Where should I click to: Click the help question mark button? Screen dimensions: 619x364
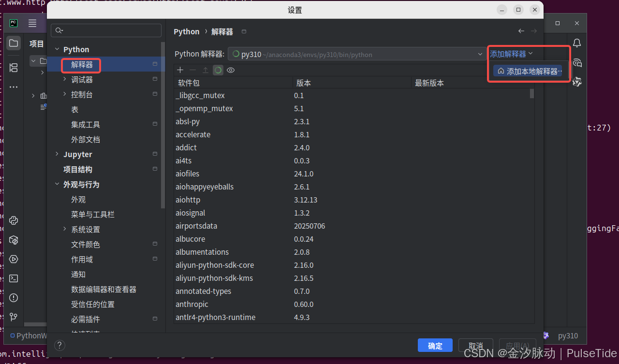pyautogui.click(x=59, y=345)
